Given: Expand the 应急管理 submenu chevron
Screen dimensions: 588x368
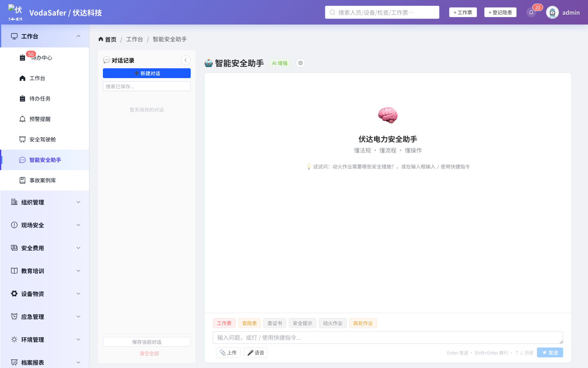Looking at the screenshot, I should point(78,316).
